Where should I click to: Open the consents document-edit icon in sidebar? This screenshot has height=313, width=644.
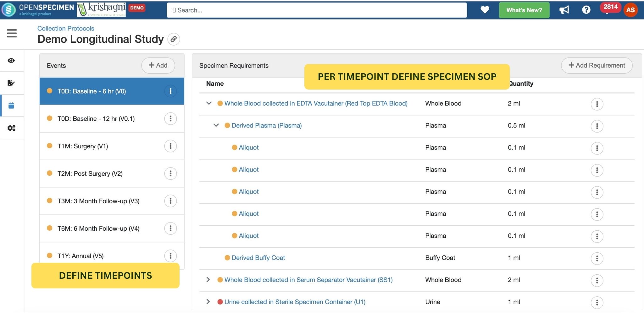point(12,83)
